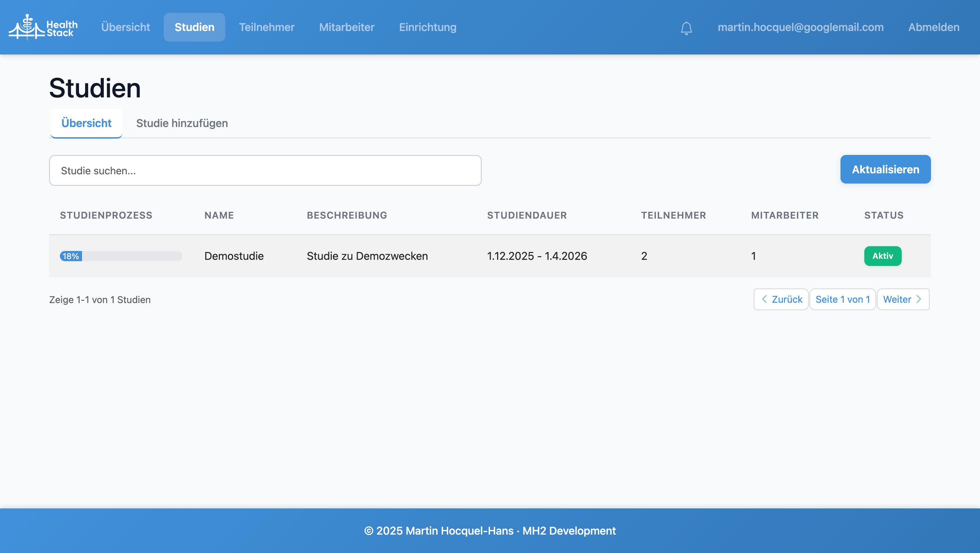This screenshot has width=980, height=553.
Task: Click the 18% study progress bar
Action: [120, 256]
